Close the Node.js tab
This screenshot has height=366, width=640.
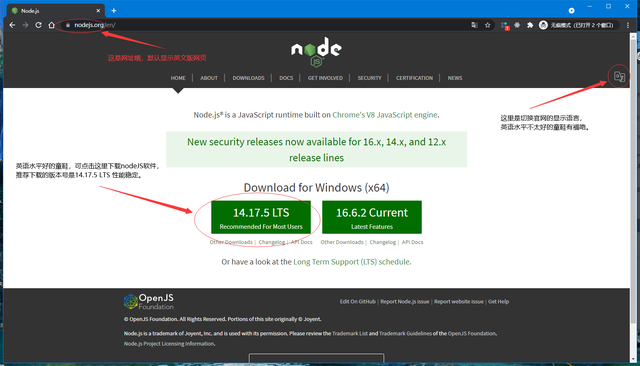point(98,11)
